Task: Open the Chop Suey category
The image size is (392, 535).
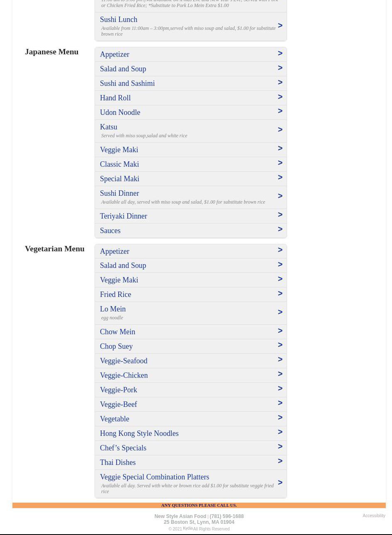Action: click(116, 346)
